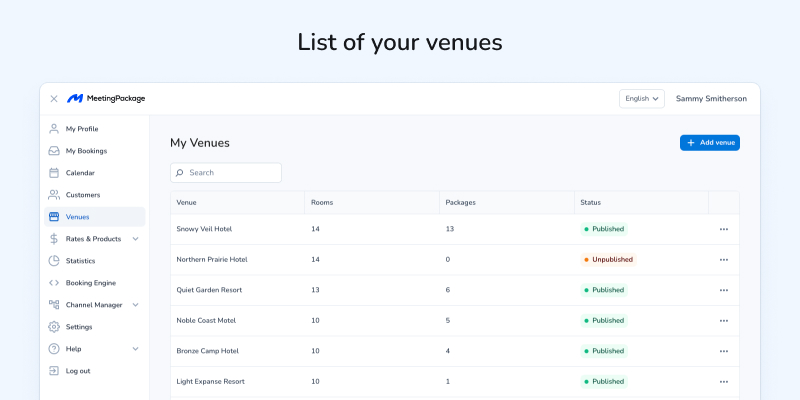800x400 pixels.
Task: Expand the Rates & Products submenu
Action: pos(135,239)
